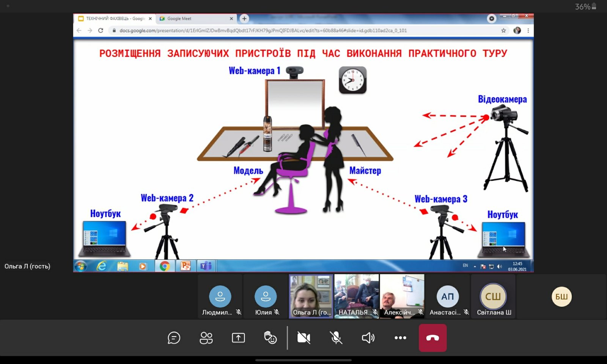Toggle the speaker audio output

pos(368,337)
